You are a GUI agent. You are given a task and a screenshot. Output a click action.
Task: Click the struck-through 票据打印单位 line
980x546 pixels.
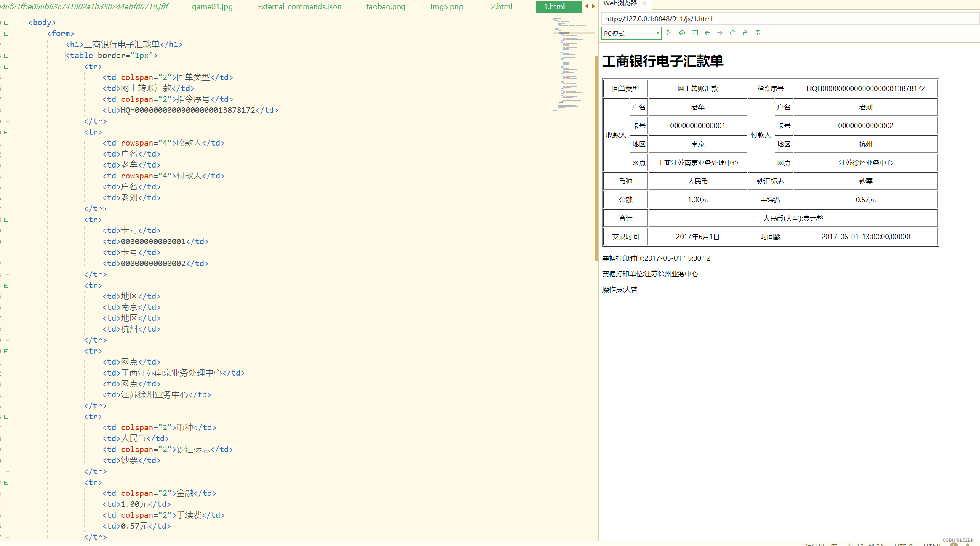click(650, 274)
